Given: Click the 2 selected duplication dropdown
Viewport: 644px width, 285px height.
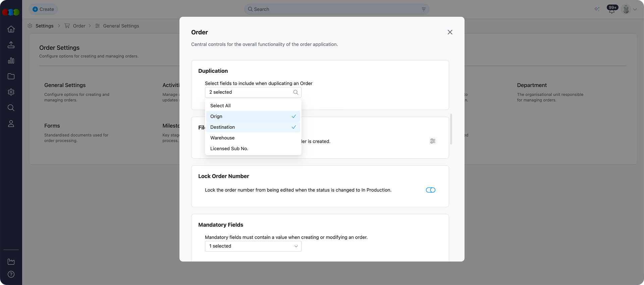Looking at the screenshot, I should (x=253, y=92).
